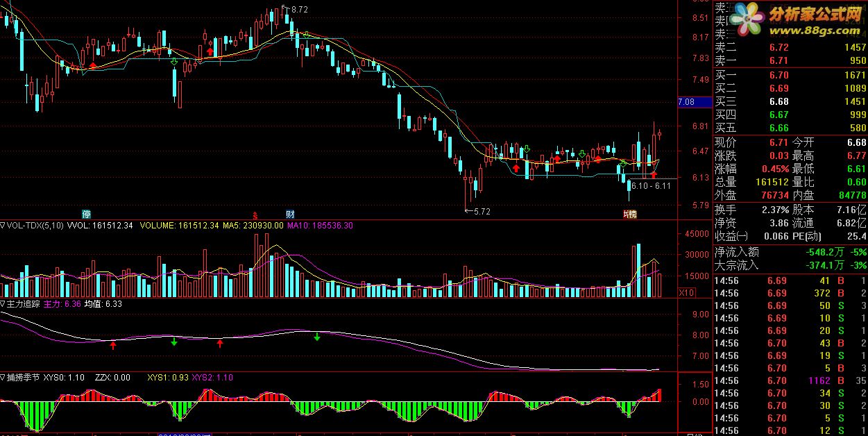Click the 净流入额 -548.2万 row

790,252
